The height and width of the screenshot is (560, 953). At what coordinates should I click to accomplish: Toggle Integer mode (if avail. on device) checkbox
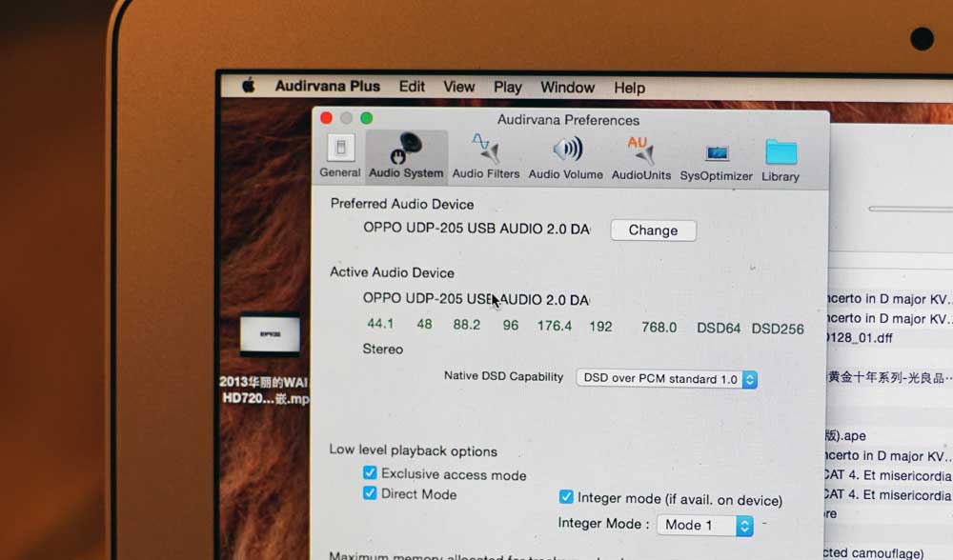566,497
